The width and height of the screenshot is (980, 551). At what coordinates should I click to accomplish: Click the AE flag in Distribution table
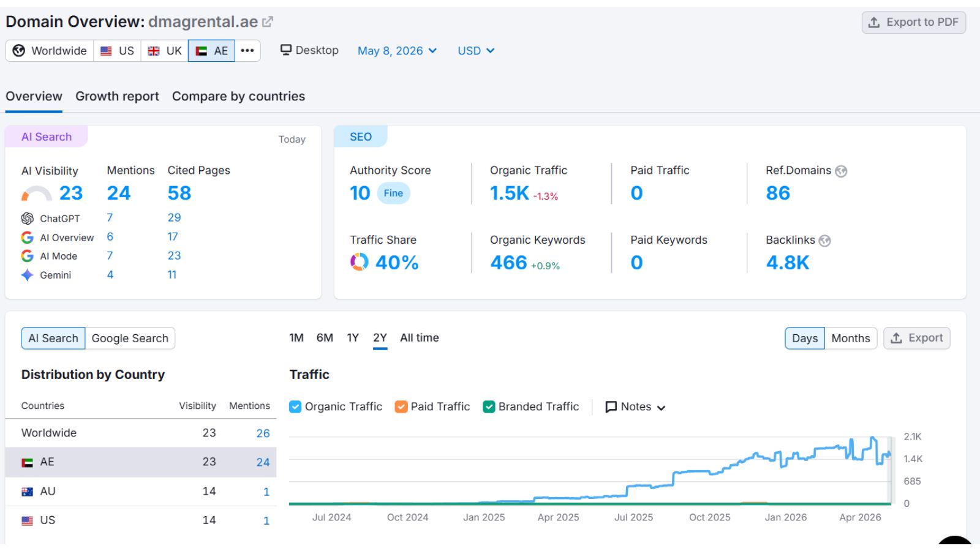coord(28,463)
